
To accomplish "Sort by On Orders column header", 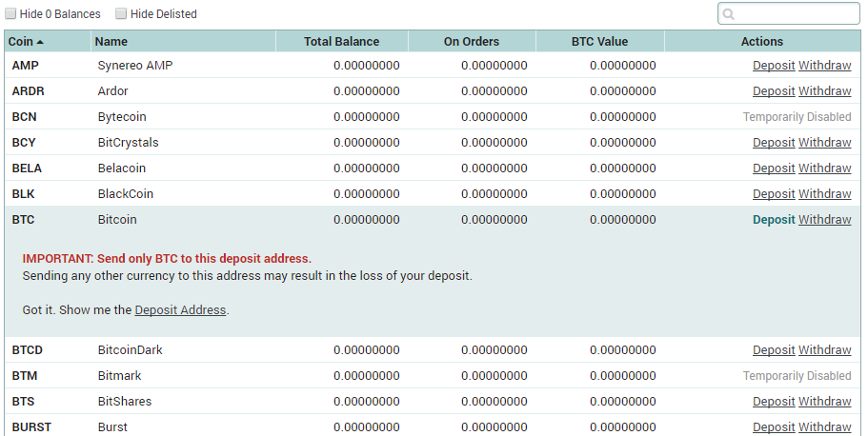I will [471, 42].
